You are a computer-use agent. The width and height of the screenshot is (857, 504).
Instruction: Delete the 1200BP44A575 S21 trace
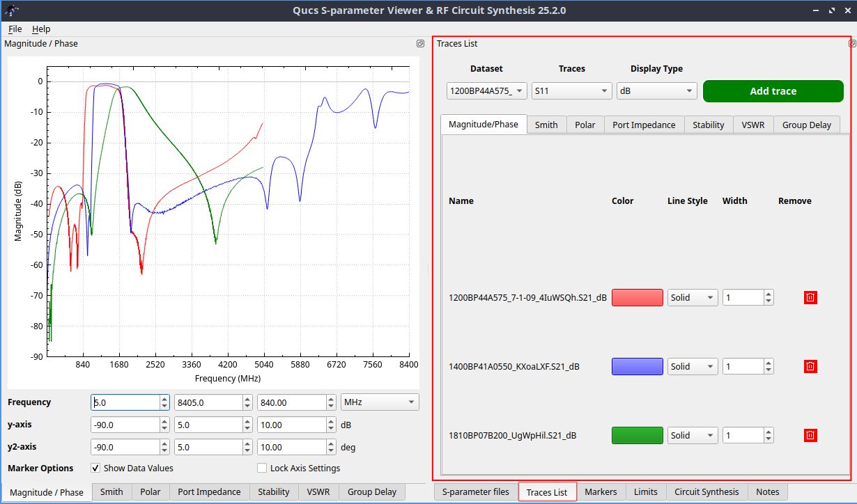pos(810,297)
